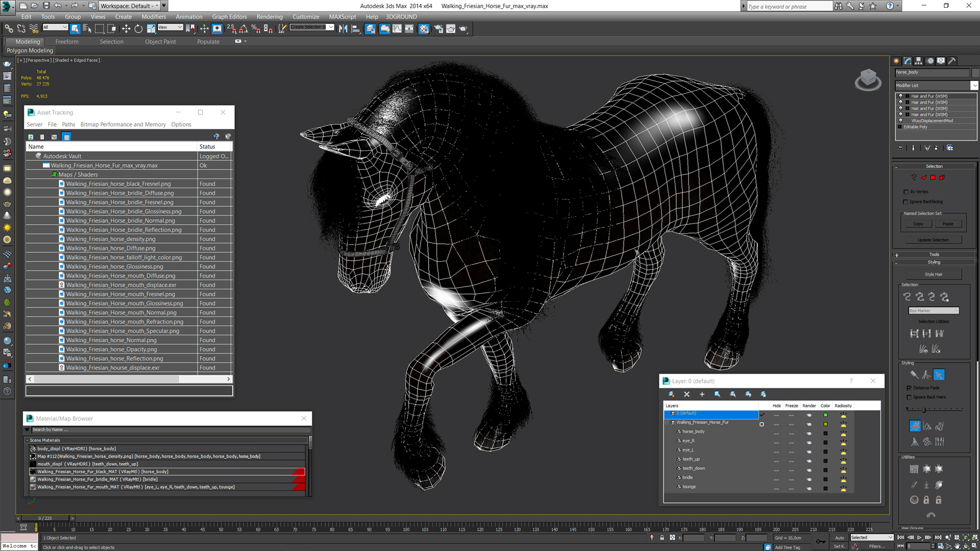Click the Style Hair button
The width and height of the screenshot is (980, 551).
pos(934,274)
